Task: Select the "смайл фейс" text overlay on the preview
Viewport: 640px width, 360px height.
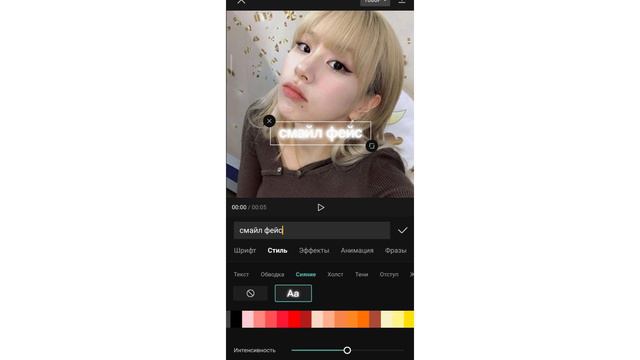Action: pyautogui.click(x=320, y=133)
